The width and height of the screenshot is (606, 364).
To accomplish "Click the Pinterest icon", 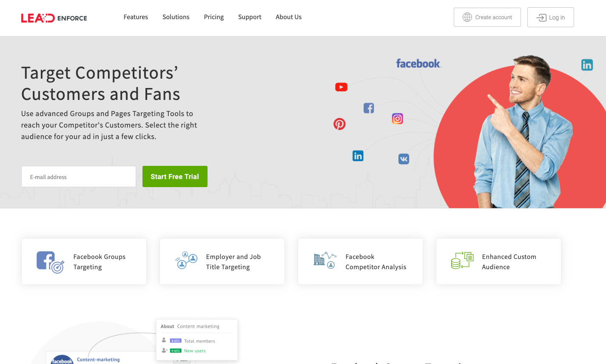I will coord(339,124).
